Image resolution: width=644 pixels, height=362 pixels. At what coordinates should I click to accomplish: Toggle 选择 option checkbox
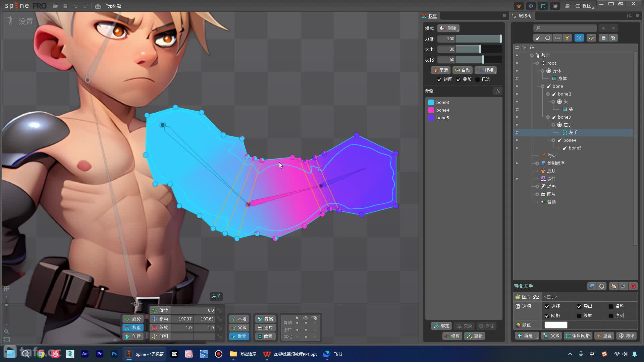[547, 306]
